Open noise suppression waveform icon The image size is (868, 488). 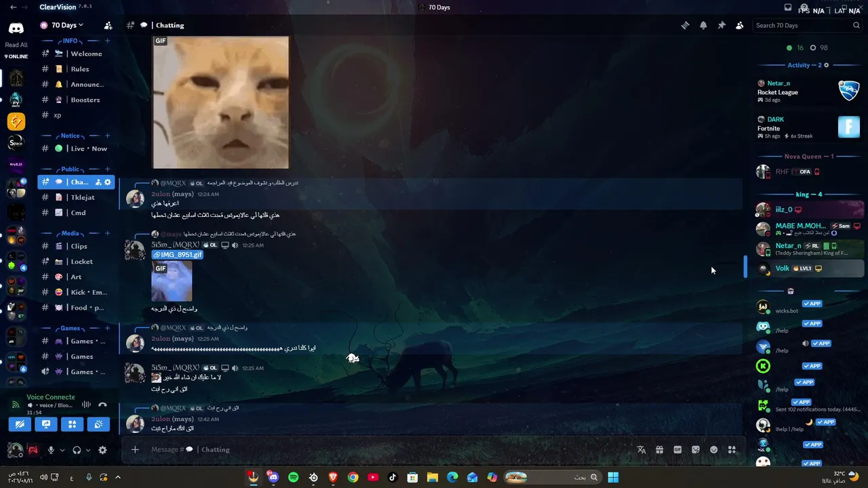coord(86,405)
